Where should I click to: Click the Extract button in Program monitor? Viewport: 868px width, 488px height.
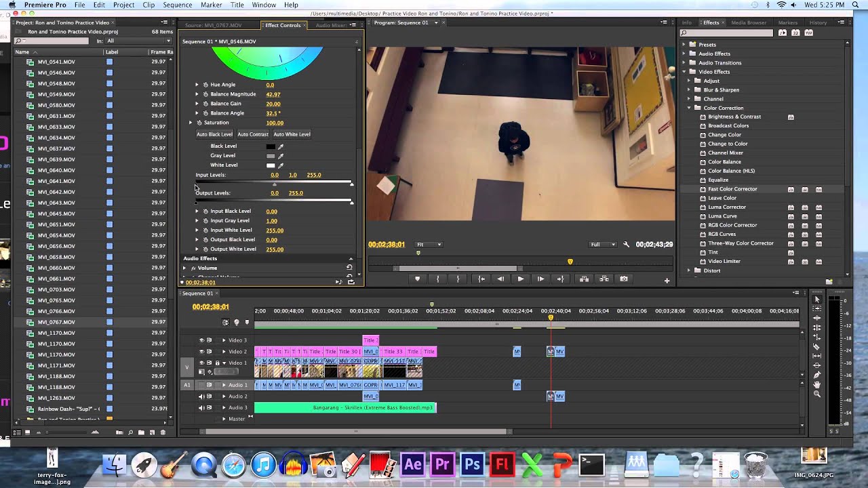click(x=604, y=279)
